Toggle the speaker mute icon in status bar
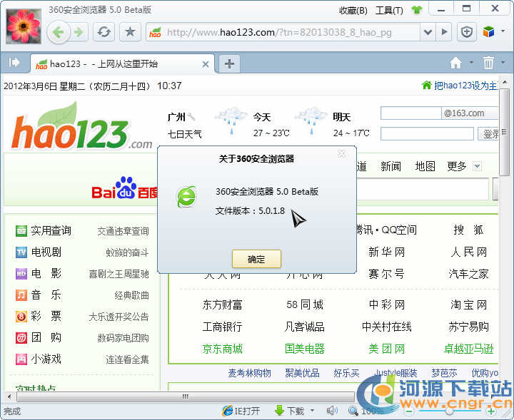Screen dimensions: 514x420 333,411
